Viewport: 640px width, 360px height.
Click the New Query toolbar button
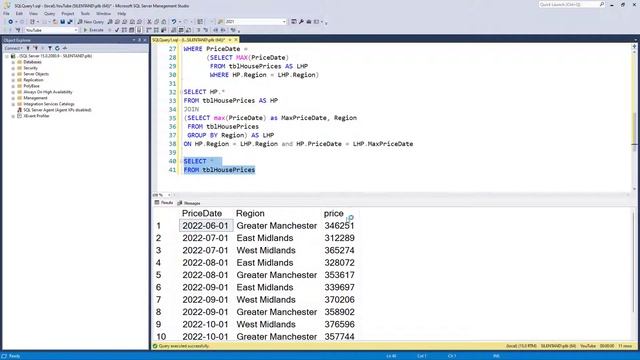[91, 22]
